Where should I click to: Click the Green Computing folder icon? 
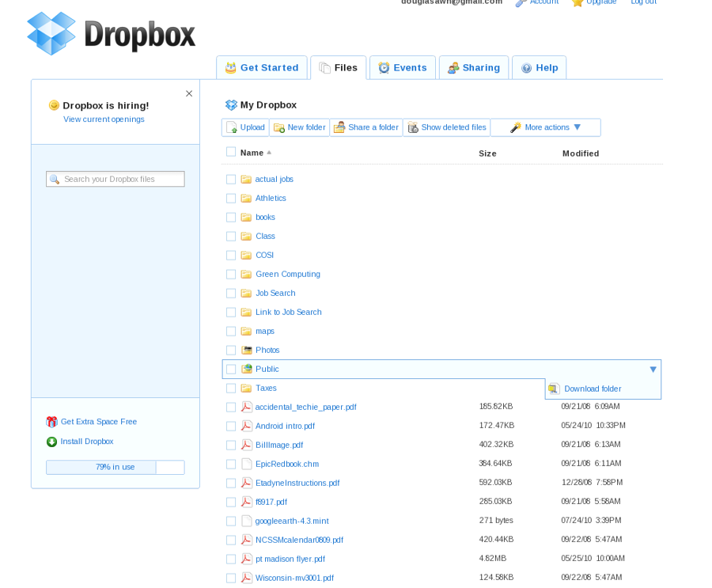[x=246, y=274]
